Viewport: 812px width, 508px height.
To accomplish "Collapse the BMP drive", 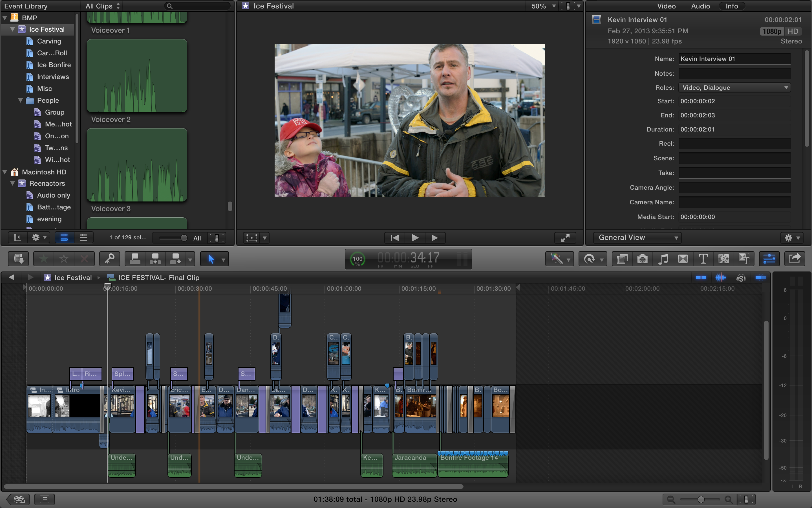I will tap(5, 18).
